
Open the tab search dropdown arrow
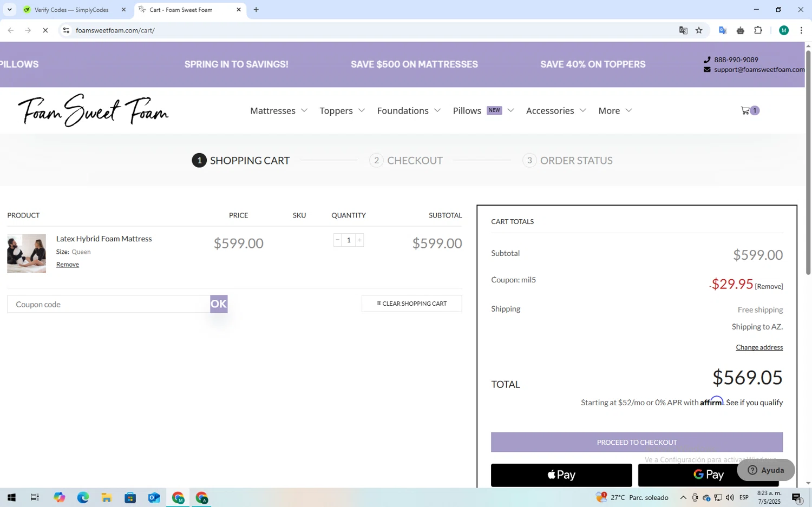9,10
